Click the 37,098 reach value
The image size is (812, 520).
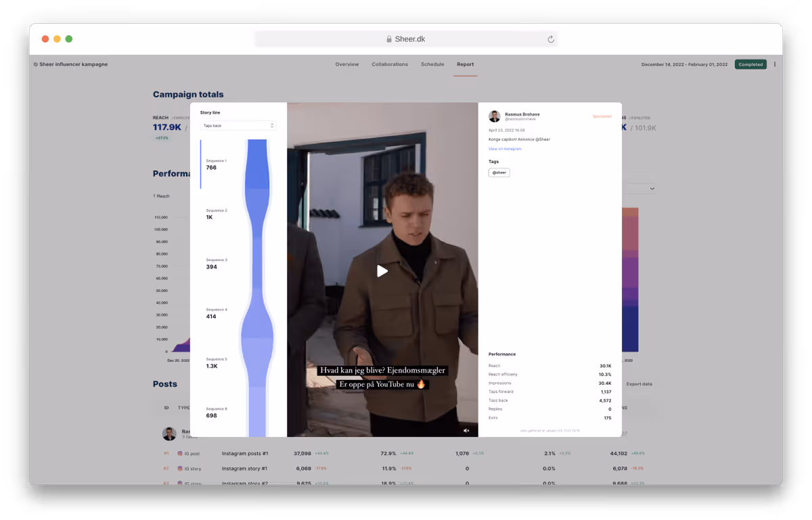302,453
